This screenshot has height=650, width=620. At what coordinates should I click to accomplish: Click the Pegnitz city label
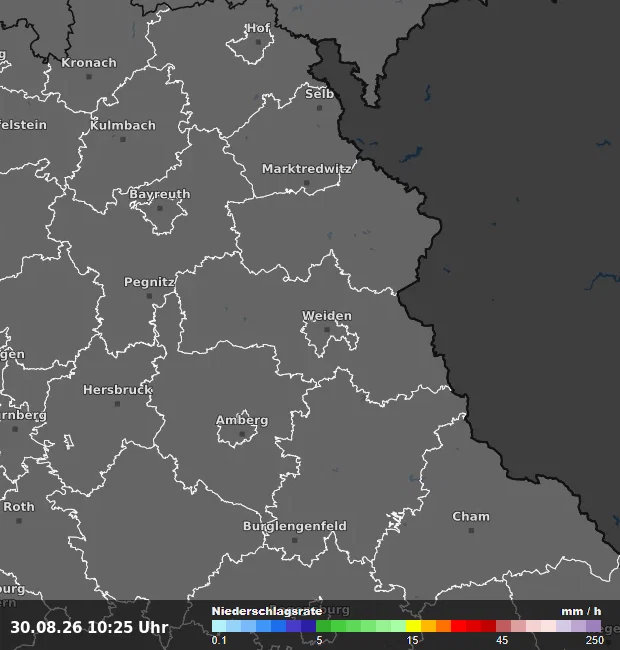[x=149, y=282]
